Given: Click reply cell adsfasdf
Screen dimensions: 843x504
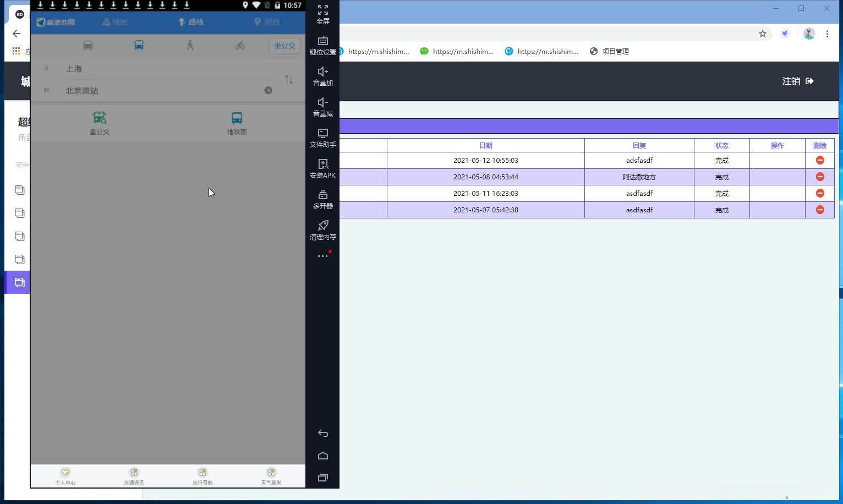Looking at the screenshot, I should point(639,160).
